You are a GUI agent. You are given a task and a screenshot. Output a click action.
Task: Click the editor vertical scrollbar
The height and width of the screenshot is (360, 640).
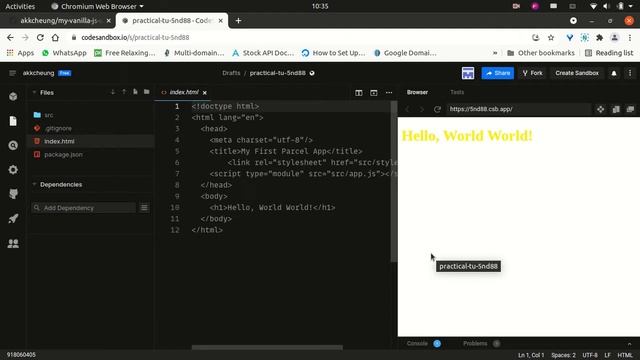394,182
